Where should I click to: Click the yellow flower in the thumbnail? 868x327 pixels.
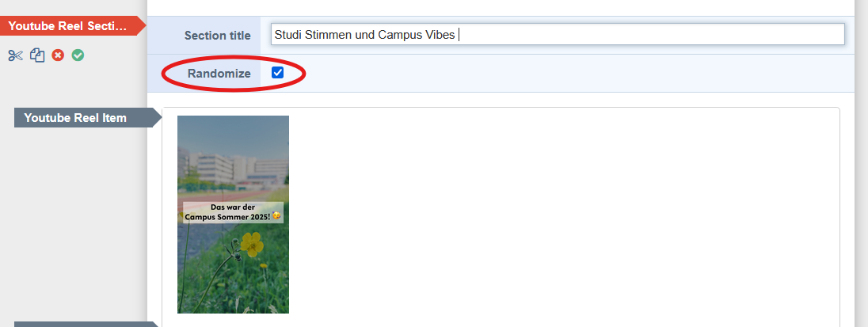pyautogui.click(x=252, y=243)
